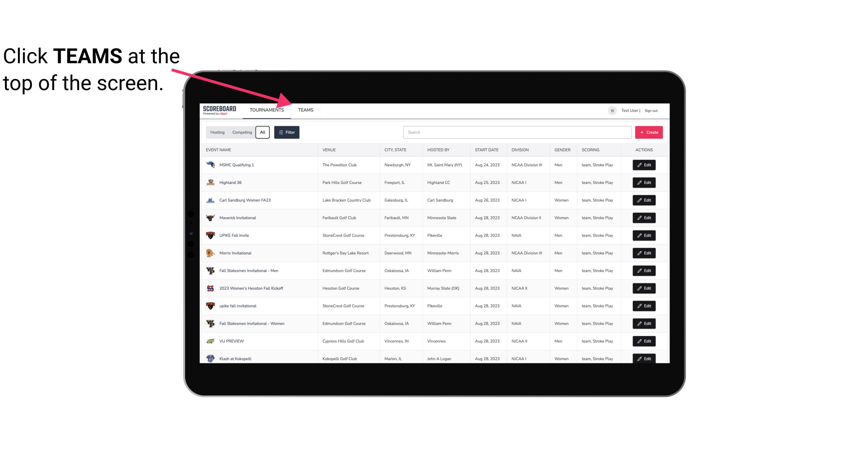Select the All filter toggle

click(263, 132)
